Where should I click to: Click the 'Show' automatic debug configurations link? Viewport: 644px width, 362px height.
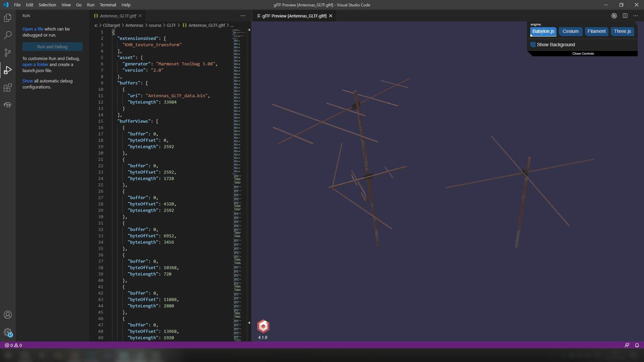[x=28, y=81]
